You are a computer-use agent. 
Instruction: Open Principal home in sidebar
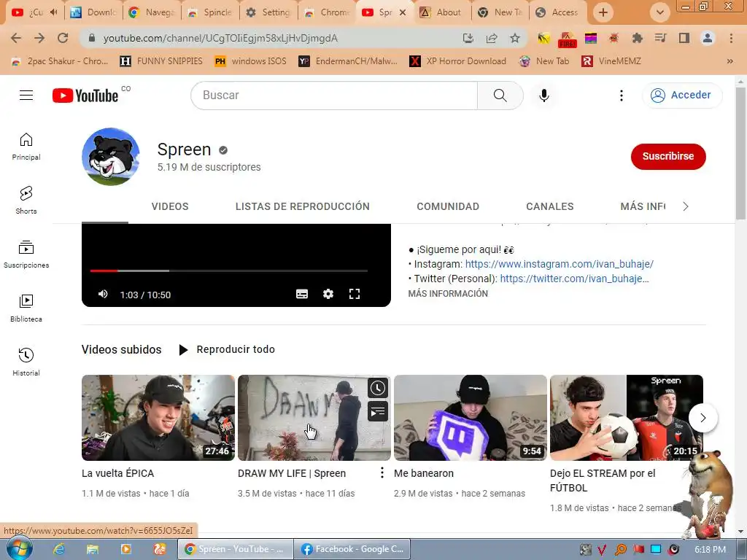(x=26, y=147)
